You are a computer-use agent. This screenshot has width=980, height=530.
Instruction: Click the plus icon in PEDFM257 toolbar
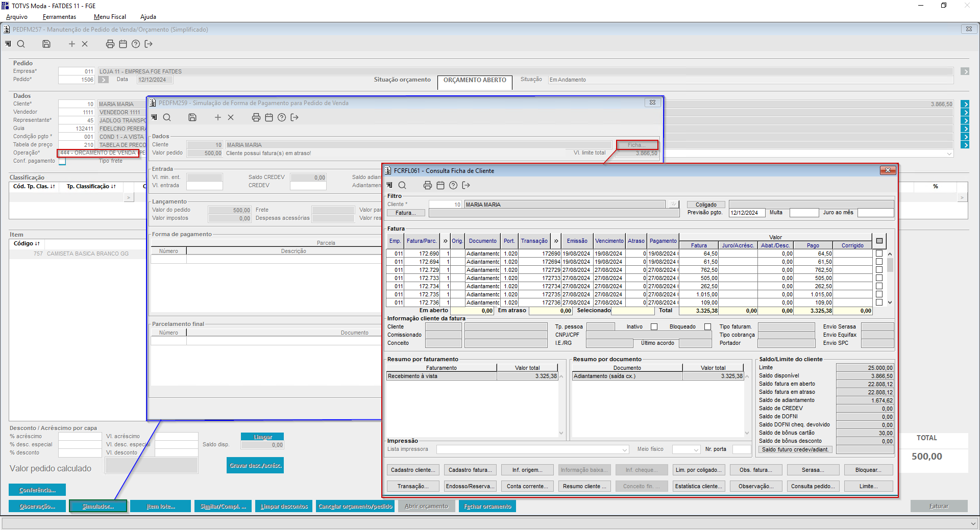pos(72,44)
